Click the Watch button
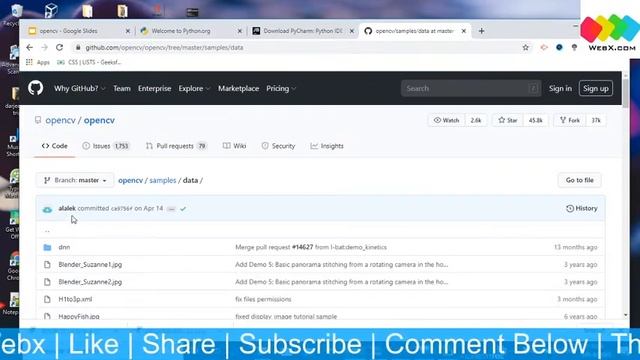640x360 pixels. pyautogui.click(x=447, y=120)
